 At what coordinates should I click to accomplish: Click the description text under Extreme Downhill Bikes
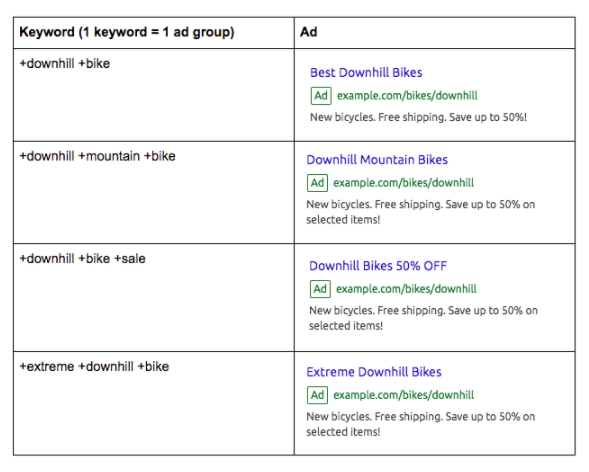421,424
